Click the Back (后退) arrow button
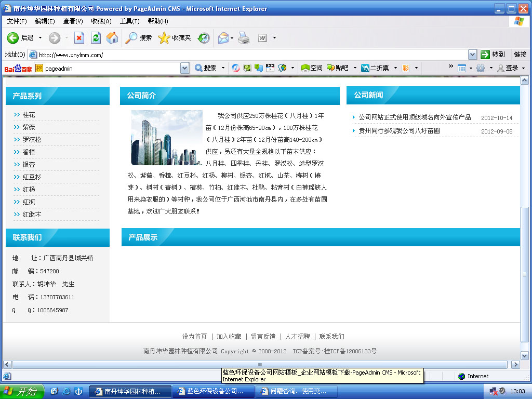This screenshot has height=399, width=532. point(14,38)
